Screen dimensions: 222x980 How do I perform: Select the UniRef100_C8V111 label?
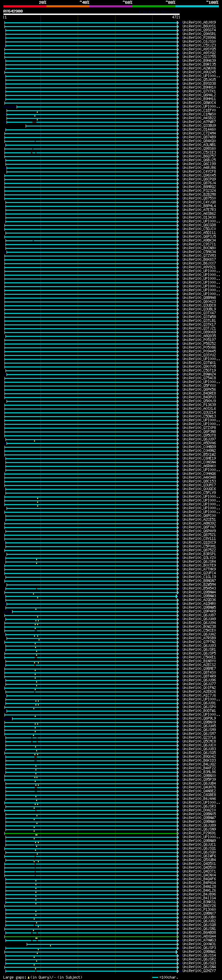(x=199, y=539)
